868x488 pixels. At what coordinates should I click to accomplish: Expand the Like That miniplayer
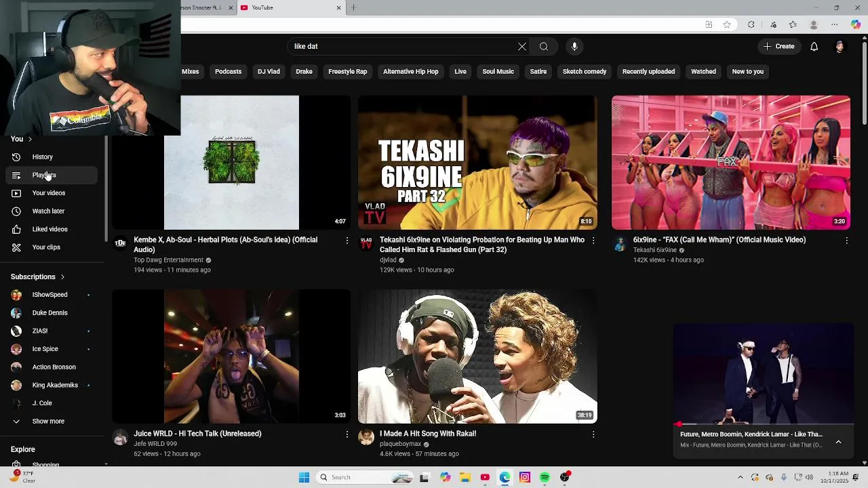pos(838,442)
